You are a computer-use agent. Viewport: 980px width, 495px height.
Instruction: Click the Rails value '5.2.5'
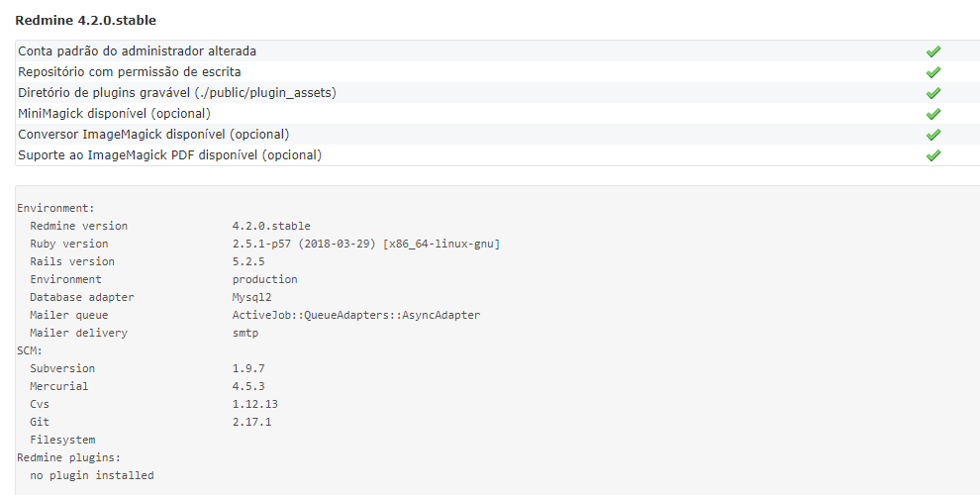248,261
